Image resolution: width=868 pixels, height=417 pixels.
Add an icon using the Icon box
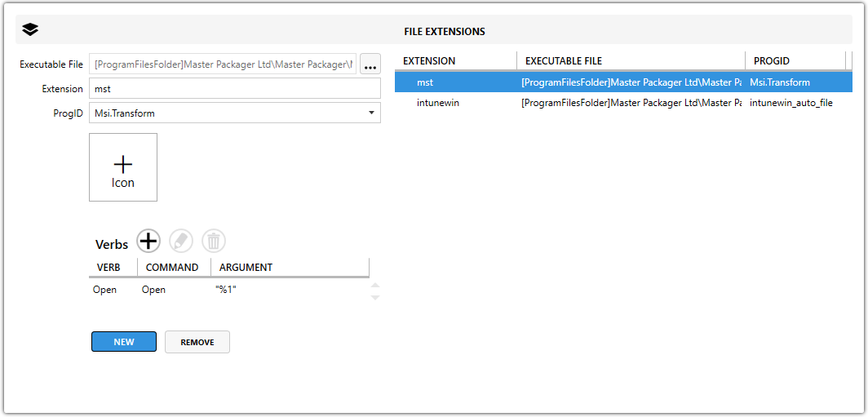[123, 167]
